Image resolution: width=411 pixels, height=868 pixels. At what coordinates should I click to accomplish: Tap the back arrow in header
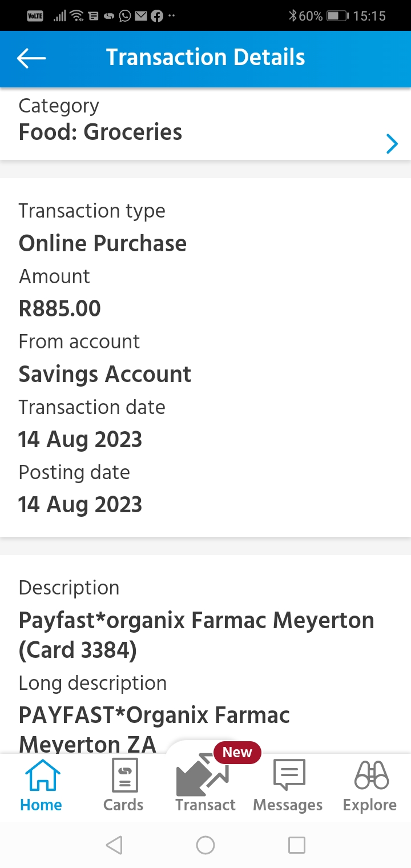[x=31, y=58]
